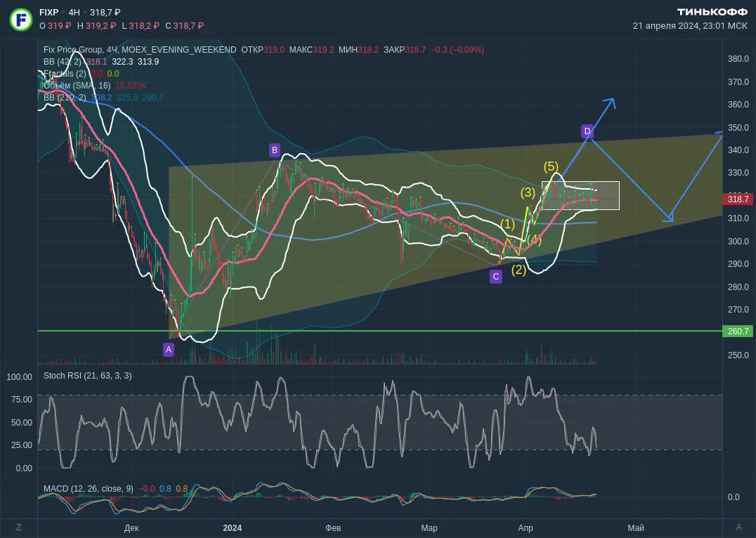Screen dimensions: 756x538
Task: Click the 25.00 Stoch RSI scale label
Action: tap(22, 445)
